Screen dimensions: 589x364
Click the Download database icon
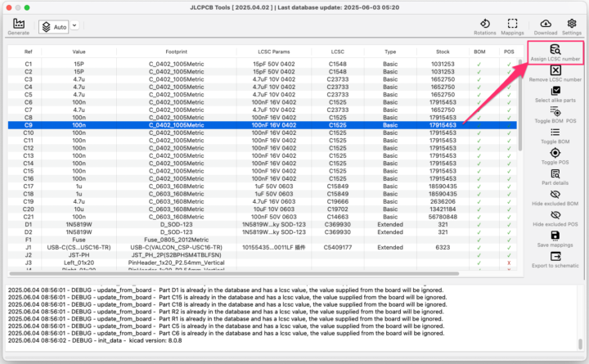546,25
